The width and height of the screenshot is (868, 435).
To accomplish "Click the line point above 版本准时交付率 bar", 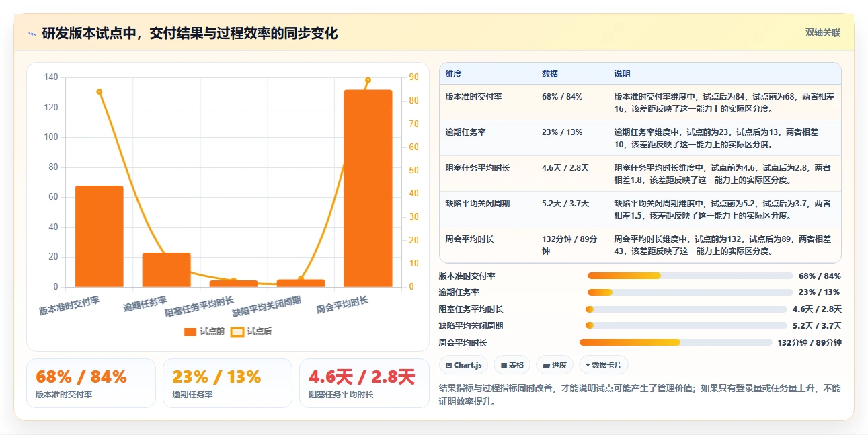I will (100, 91).
